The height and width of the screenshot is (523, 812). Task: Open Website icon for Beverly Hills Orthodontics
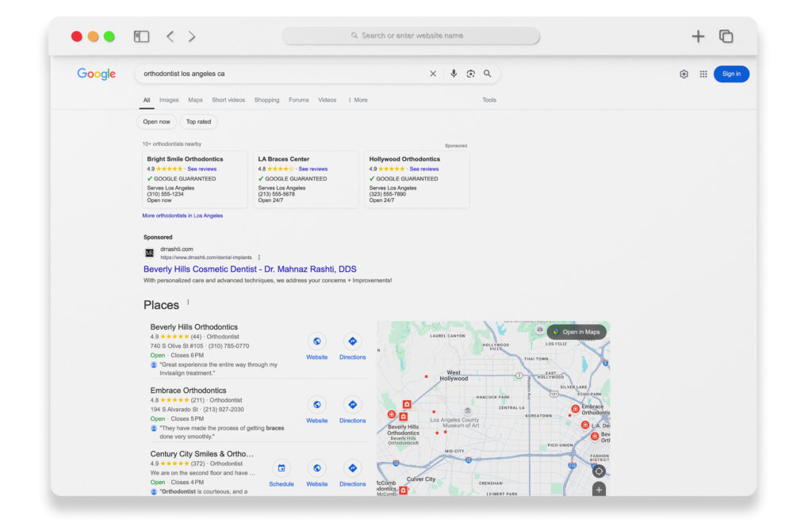[317, 342]
